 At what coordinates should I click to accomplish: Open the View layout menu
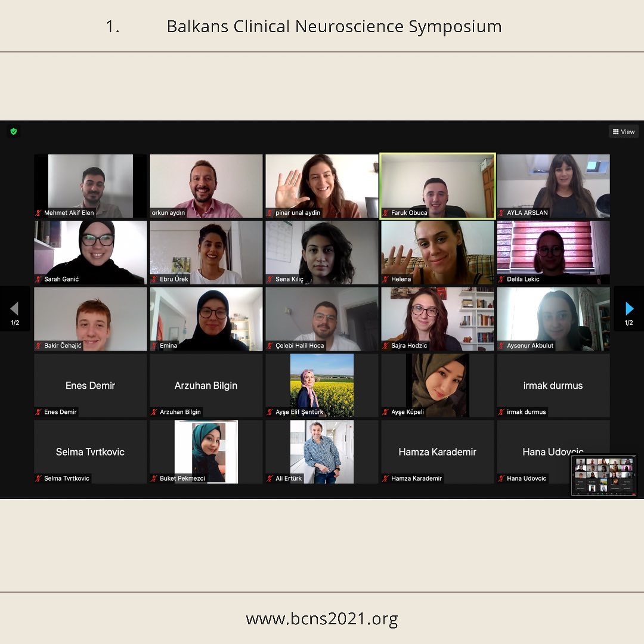[x=624, y=132]
